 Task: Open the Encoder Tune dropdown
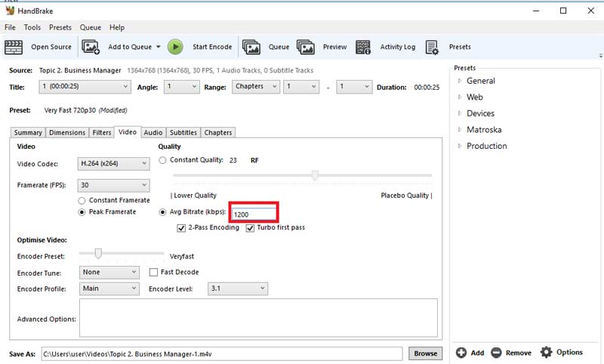point(109,273)
